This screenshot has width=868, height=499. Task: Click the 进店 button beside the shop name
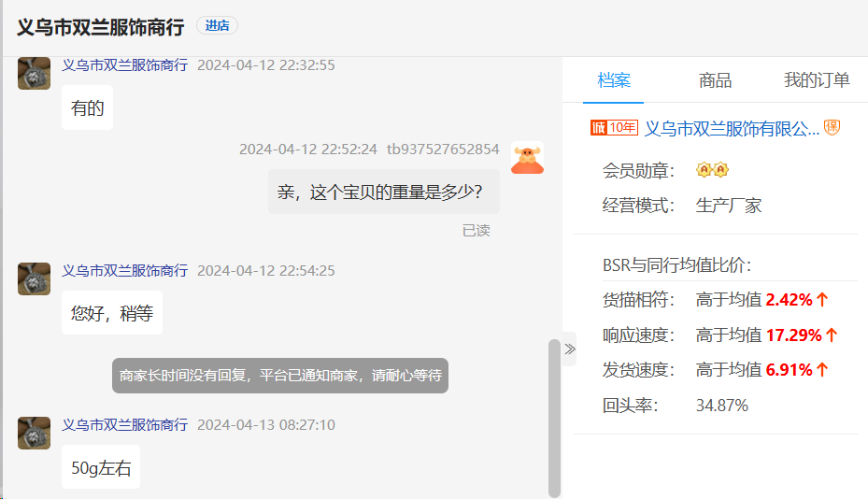pyautogui.click(x=217, y=25)
